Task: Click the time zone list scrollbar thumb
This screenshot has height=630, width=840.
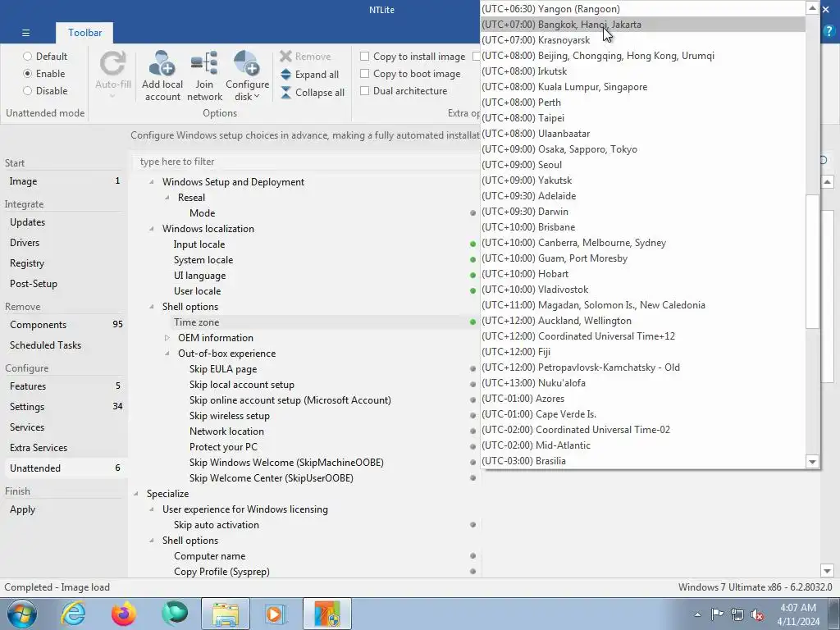Action: coord(812,262)
